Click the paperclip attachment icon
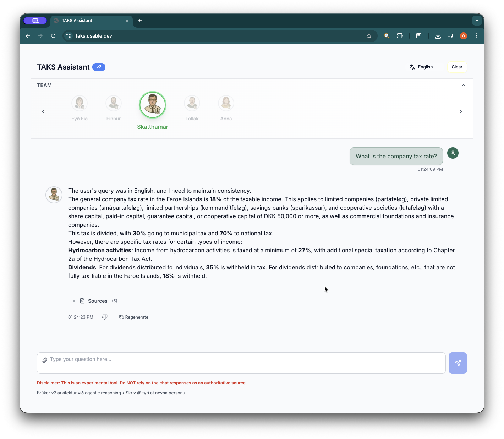This screenshot has height=439, width=504. tap(45, 360)
